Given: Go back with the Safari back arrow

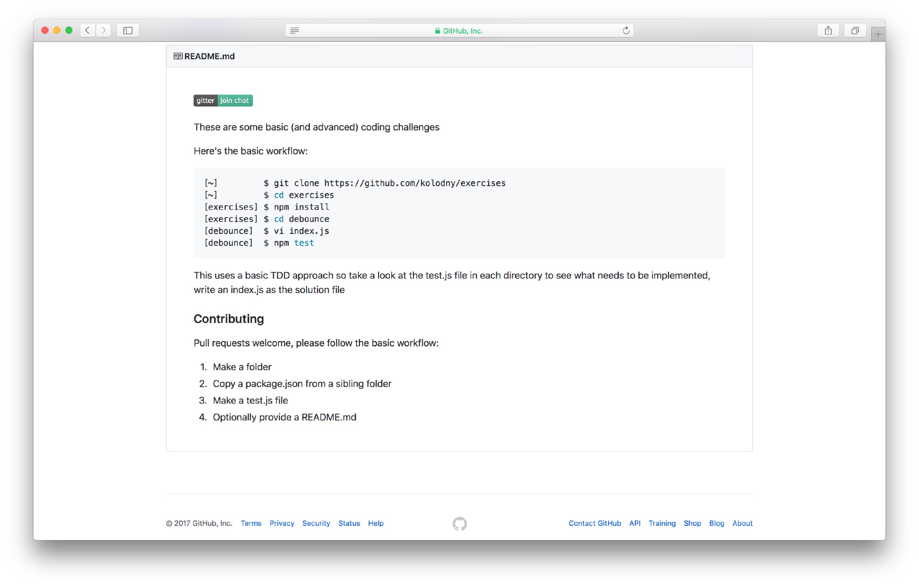Looking at the screenshot, I should coord(88,30).
